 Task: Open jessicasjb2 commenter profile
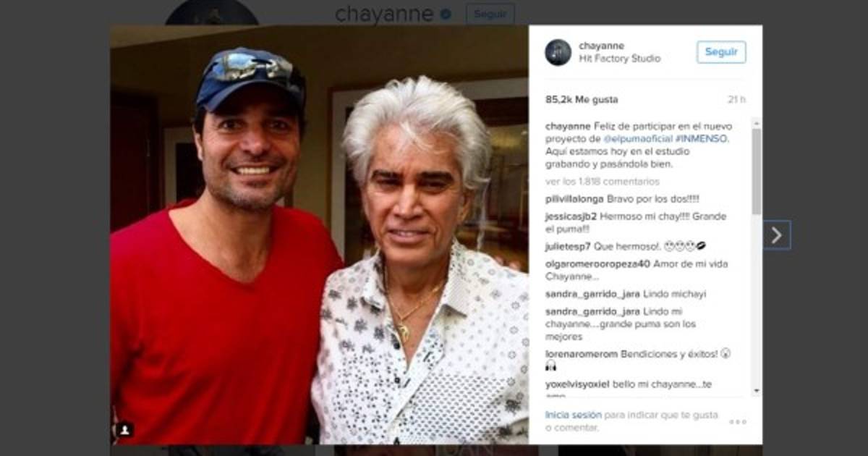tap(571, 216)
